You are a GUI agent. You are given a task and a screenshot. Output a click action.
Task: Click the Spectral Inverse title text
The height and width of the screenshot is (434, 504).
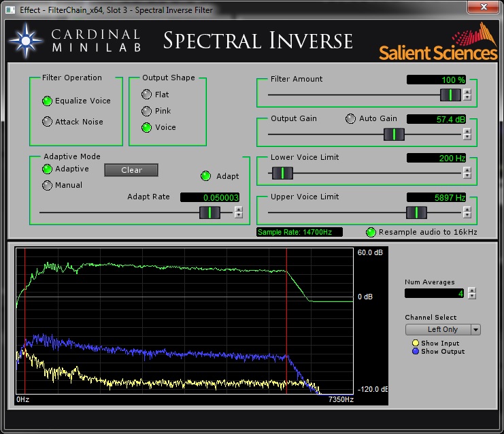coord(258,41)
